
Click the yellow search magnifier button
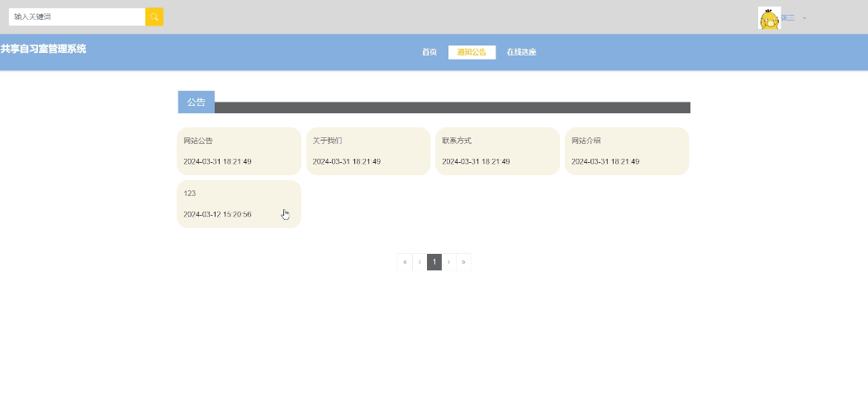(x=154, y=17)
